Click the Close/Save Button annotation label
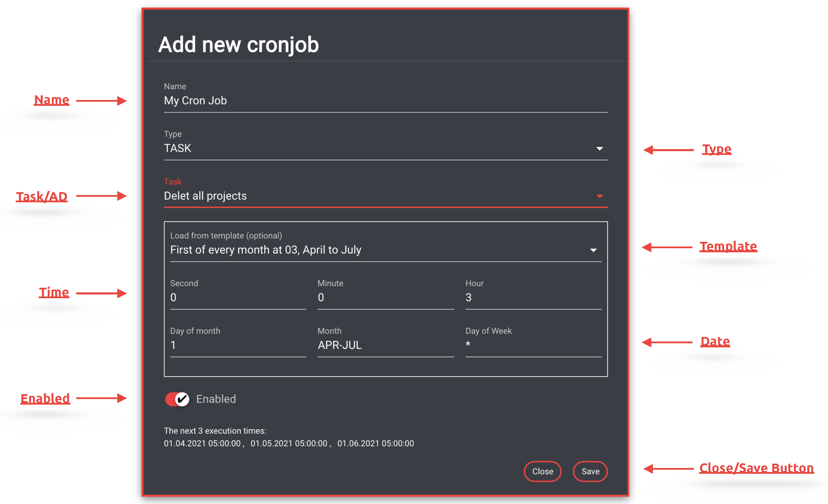 (x=756, y=468)
